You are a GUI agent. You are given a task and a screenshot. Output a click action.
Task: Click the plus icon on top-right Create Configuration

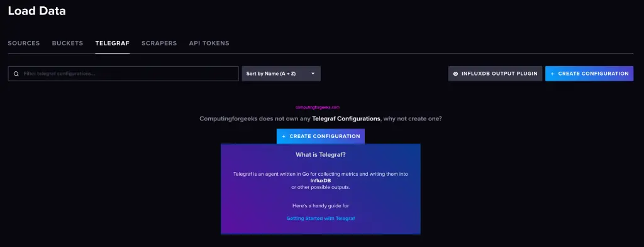(552, 74)
